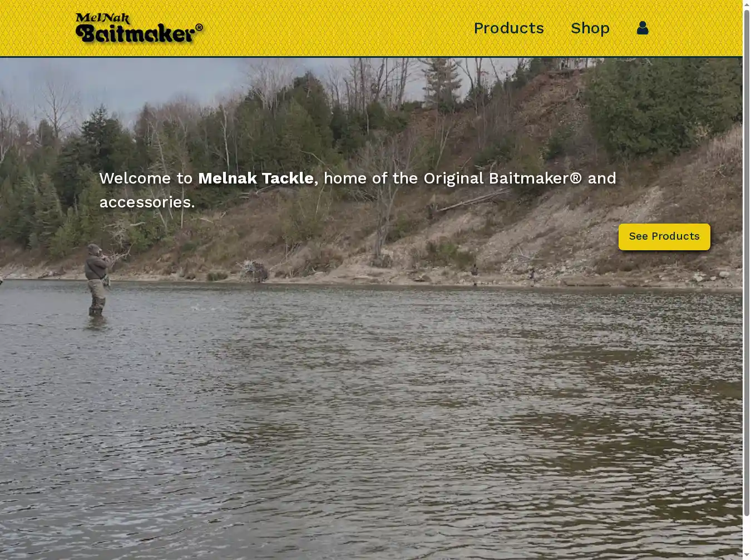Click Original Baitmaker® in the headline
Viewport: 751px width, 560px height.
click(503, 178)
